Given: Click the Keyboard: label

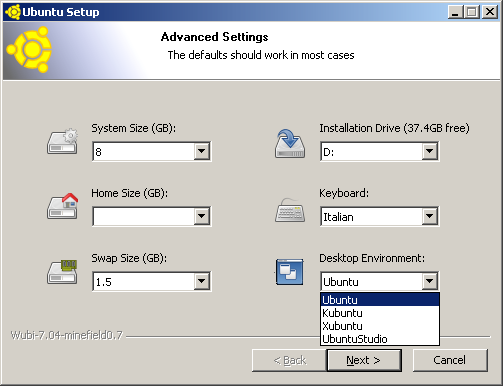Looking at the screenshot, I should (344, 193).
